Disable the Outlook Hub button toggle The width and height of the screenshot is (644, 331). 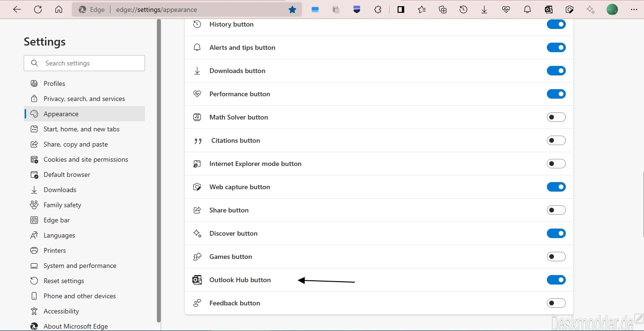point(556,280)
